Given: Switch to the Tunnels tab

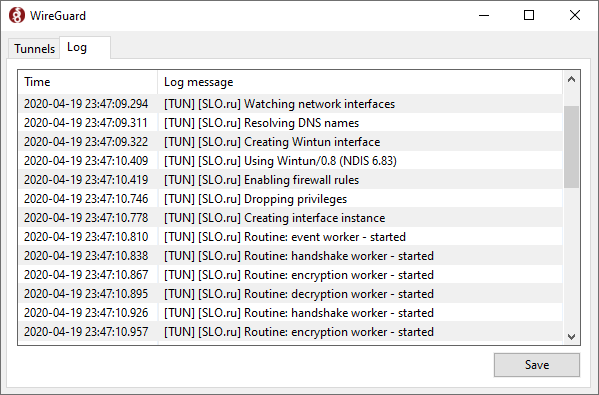Looking at the screenshot, I should tap(34, 49).
